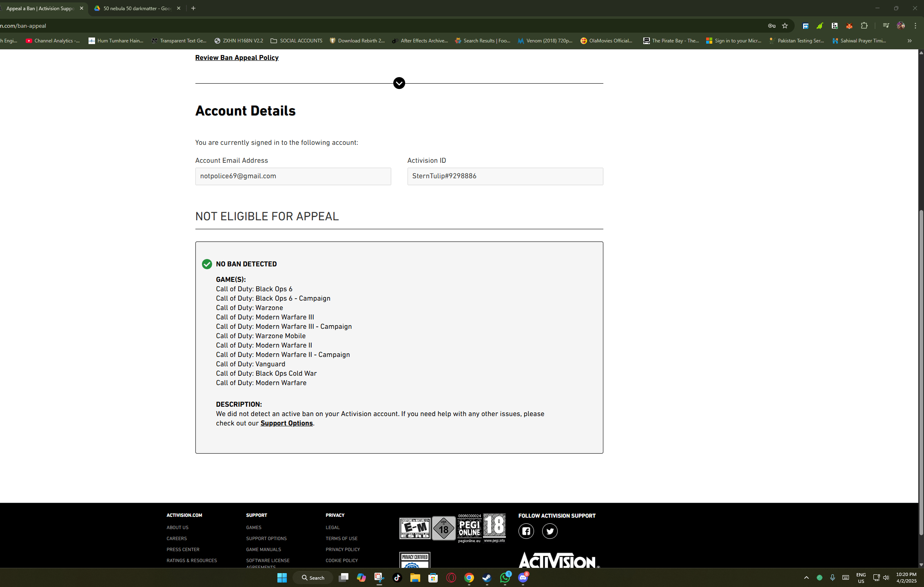The height and width of the screenshot is (587, 924).
Task: Follow the Support Options link
Action: [286, 423]
